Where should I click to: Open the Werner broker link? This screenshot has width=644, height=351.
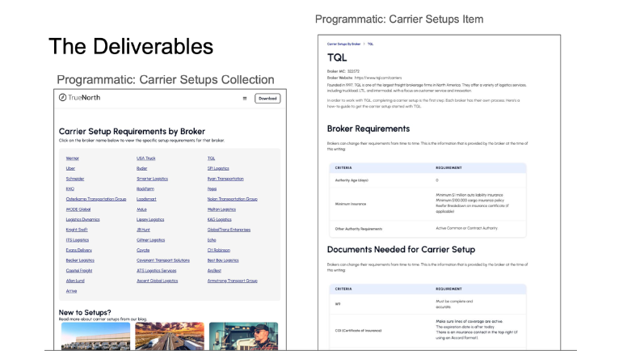tap(72, 159)
